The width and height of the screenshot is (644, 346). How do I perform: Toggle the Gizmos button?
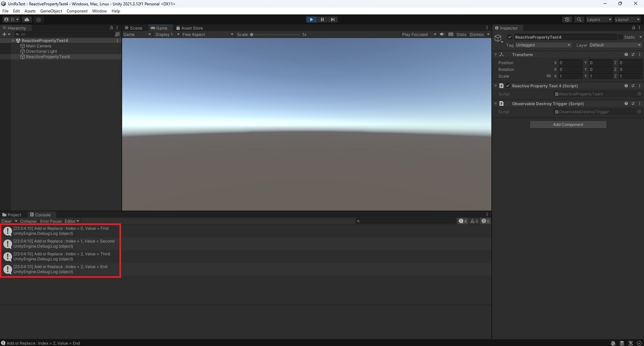pyautogui.click(x=477, y=34)
